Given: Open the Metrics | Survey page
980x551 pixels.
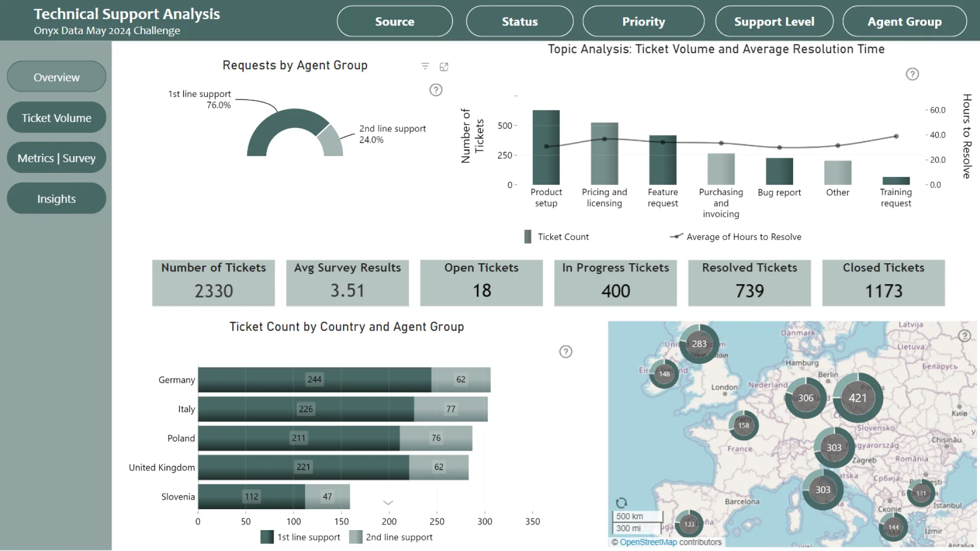Looking at the screenshot, I should click(x=57, y=158).
